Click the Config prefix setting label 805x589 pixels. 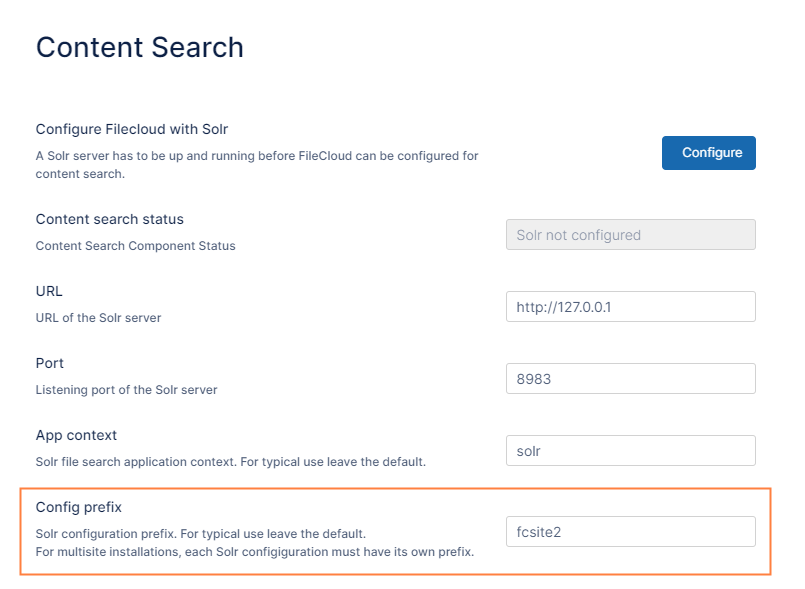(x=79, y=507)
